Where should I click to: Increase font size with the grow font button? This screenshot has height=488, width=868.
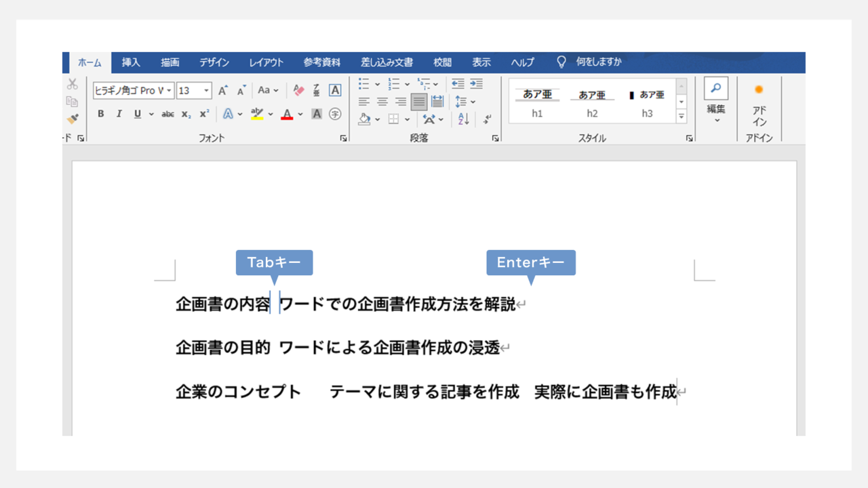click(x=222, y=90)
